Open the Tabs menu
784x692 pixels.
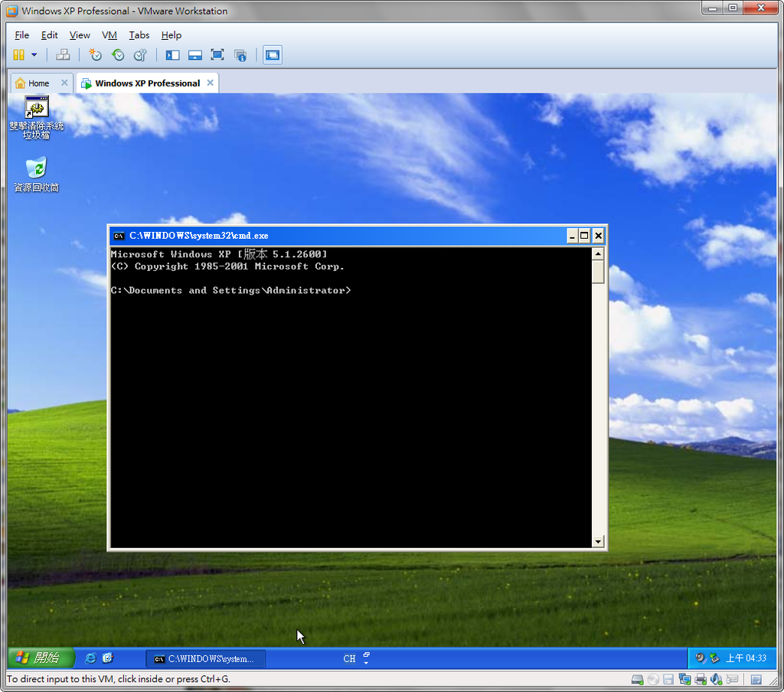(139, 35)
